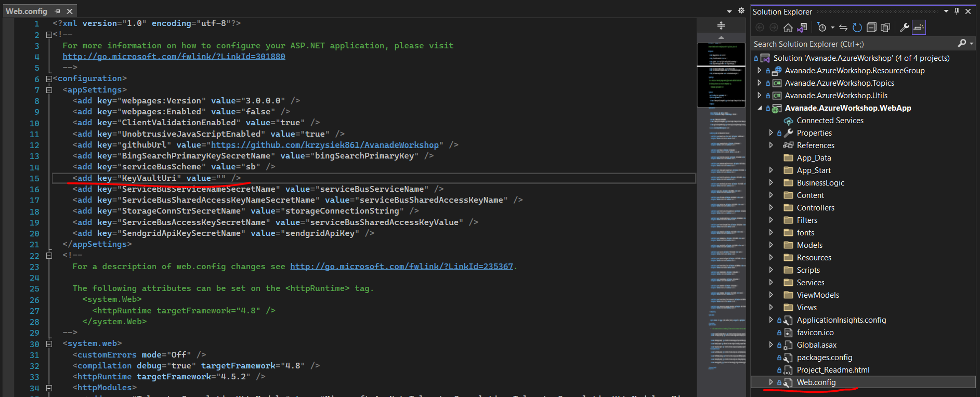Toggle auto-hide pin on Solution Explorer
The width and height of the screenshot is (980, 397).
pos(957,11)
